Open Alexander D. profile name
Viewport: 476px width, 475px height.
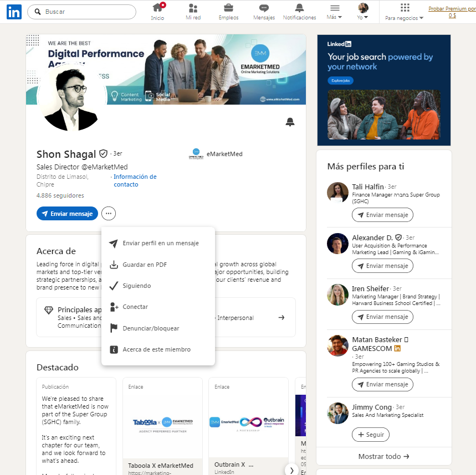pyautogui.click(x=372, y=237)
